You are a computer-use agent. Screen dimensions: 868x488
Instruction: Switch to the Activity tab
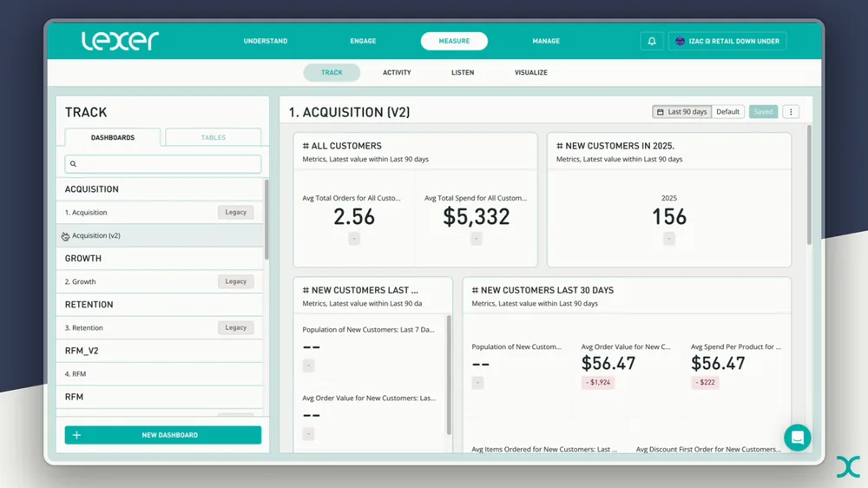pyautogui.click(x=397, y=73)
